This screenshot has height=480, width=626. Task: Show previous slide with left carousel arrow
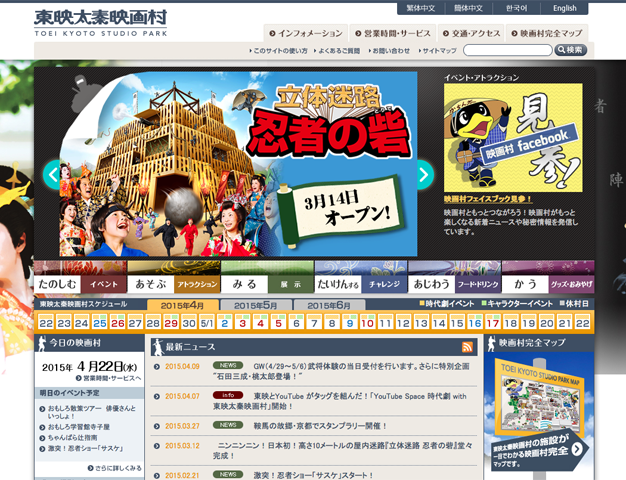52,175
